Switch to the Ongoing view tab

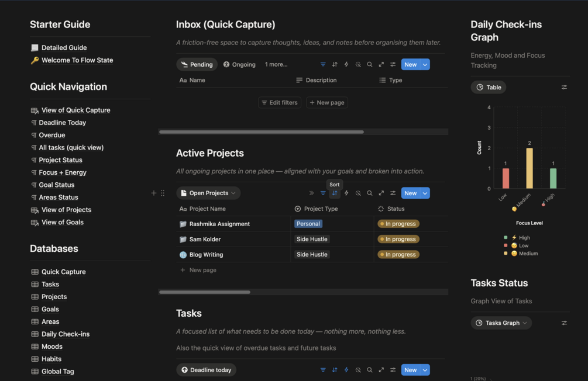pos(239,64)
